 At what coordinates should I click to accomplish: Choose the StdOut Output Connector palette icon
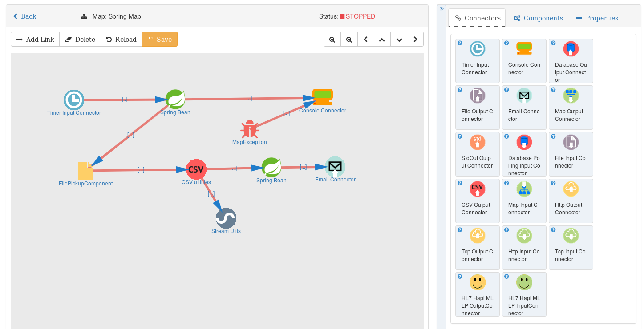(x=478, y=142)
